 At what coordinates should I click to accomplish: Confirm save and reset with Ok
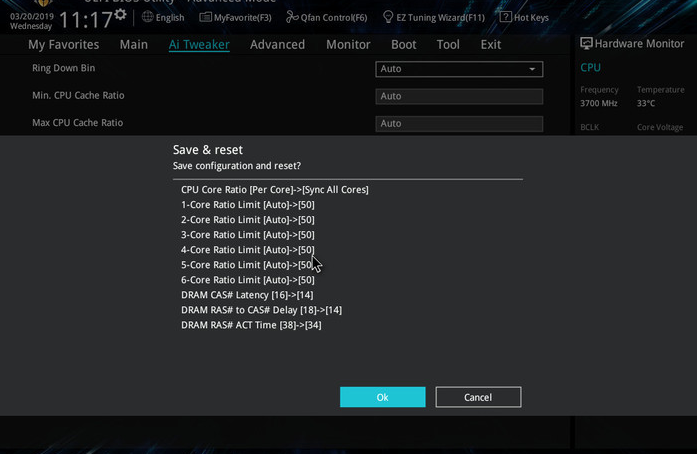tap(382, 397)
